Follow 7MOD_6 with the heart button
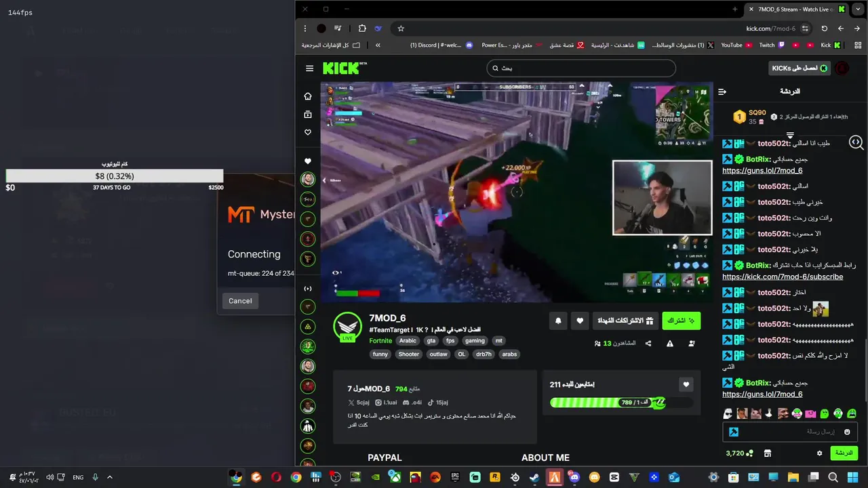Image resolution: width=868 pixels, height=488 pixels. coord(580,321)
